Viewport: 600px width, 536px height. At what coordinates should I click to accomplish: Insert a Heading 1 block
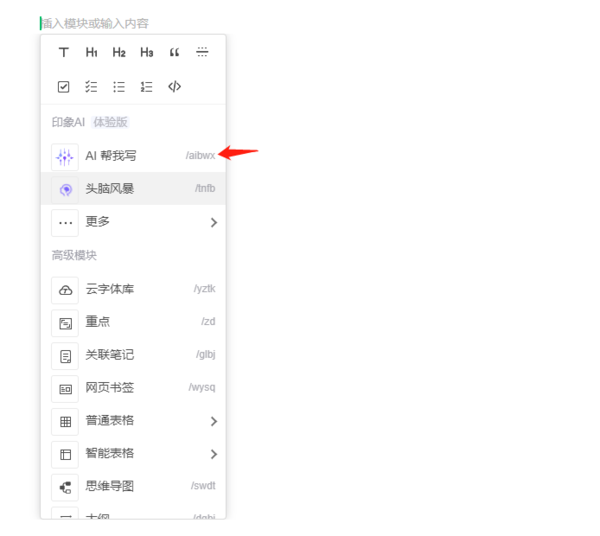click(91, 52)
